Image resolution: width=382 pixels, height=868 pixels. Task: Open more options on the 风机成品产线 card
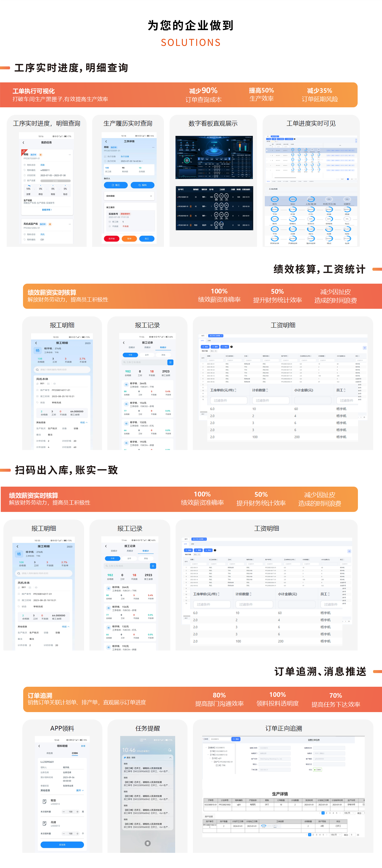(x=70, y=224)
